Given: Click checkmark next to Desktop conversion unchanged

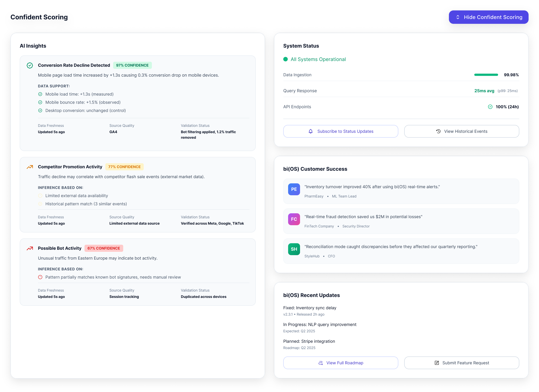Looking at the screenshot, I should [x=40, y=111].
